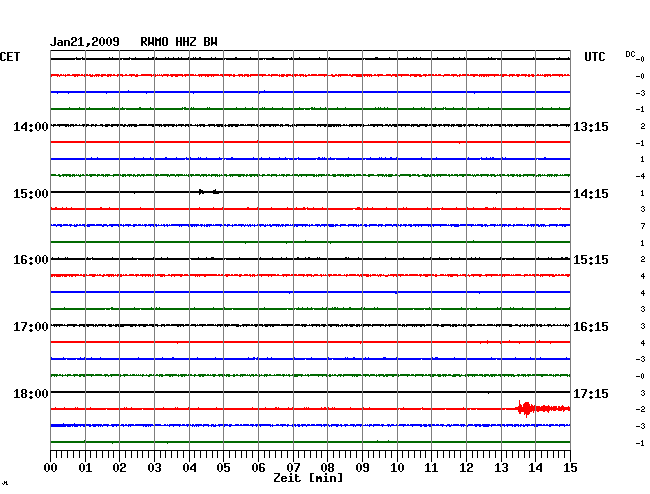Image resolution: width=650 pixels, height=494 pixels.
Task: Click minute tick label 00
Action: (x=51, y=468)
